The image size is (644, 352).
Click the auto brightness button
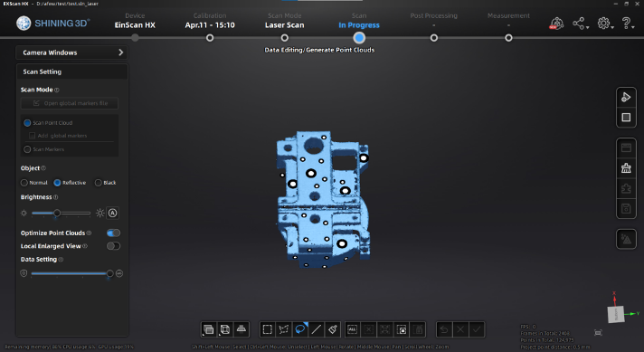click(112, 214)
